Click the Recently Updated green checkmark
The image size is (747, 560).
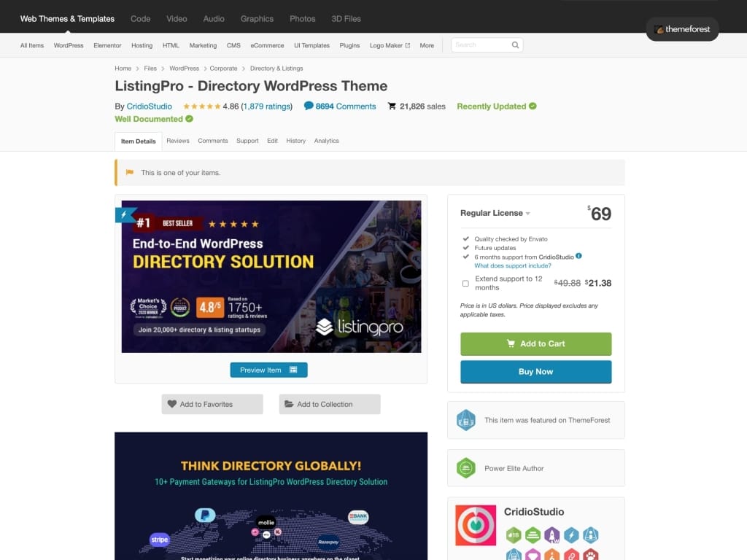(x=533, y=106)
